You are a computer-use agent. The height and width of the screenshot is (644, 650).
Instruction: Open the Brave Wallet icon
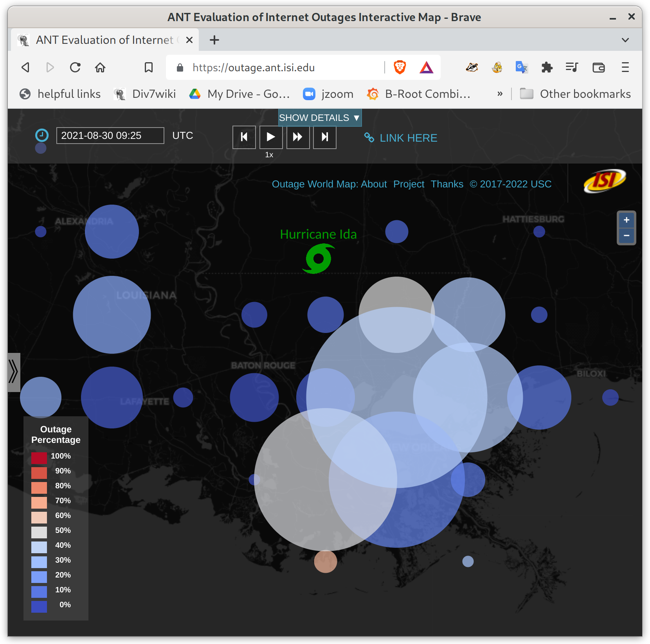pyautogui.click(x=599, y=68)
